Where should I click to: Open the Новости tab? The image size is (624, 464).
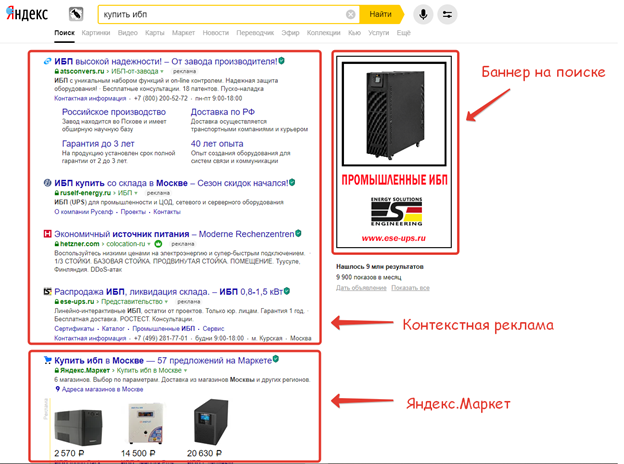[216, 33]
